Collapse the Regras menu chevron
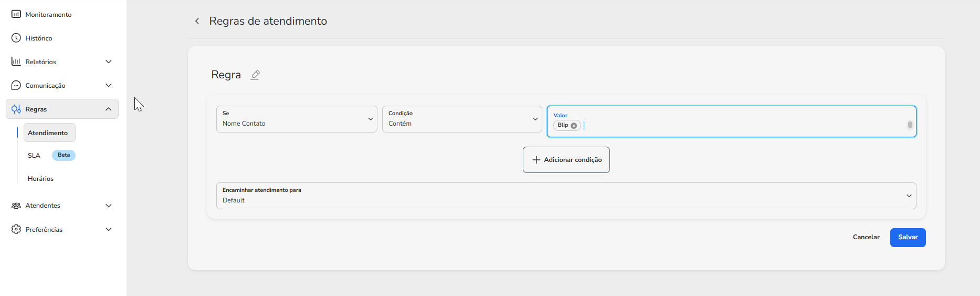This screenshot has height=296, width=980. pos(109,109)
